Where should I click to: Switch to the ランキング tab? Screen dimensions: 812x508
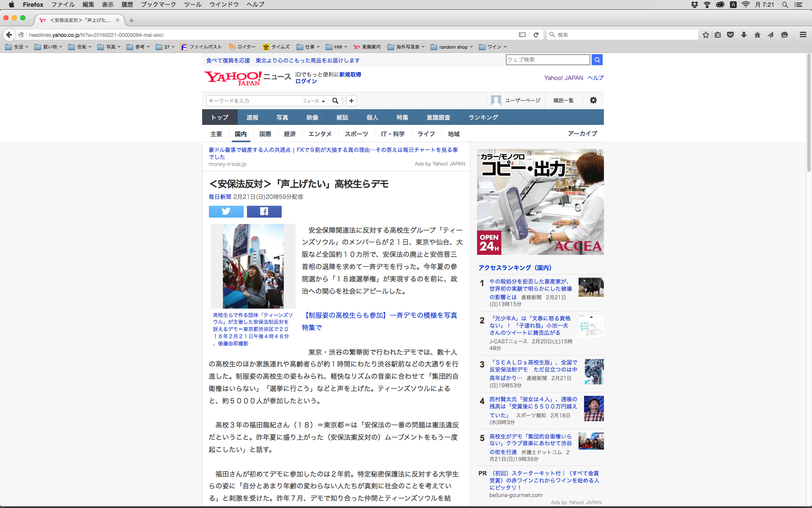pos(483,117)
